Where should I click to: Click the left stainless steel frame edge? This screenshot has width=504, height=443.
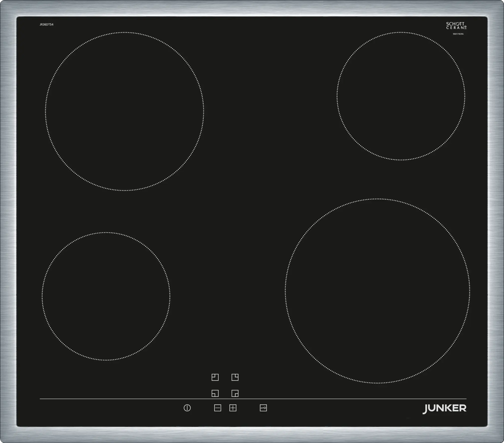click(x=8, y=221)
